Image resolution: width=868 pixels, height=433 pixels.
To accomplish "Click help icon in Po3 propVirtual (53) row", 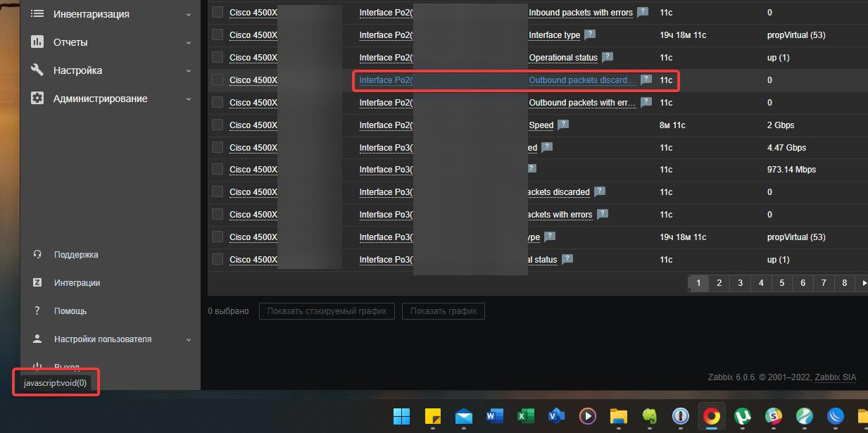I will click(550, 237).
